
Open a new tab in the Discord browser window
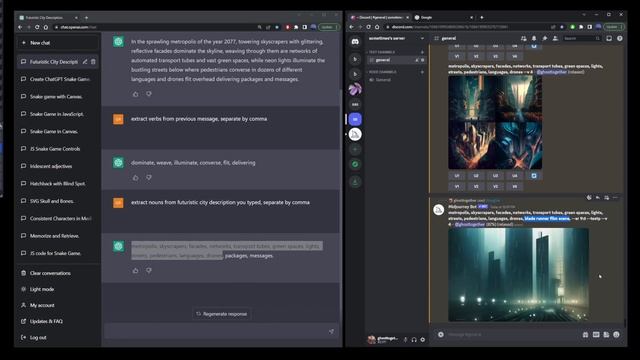(482, 18)
